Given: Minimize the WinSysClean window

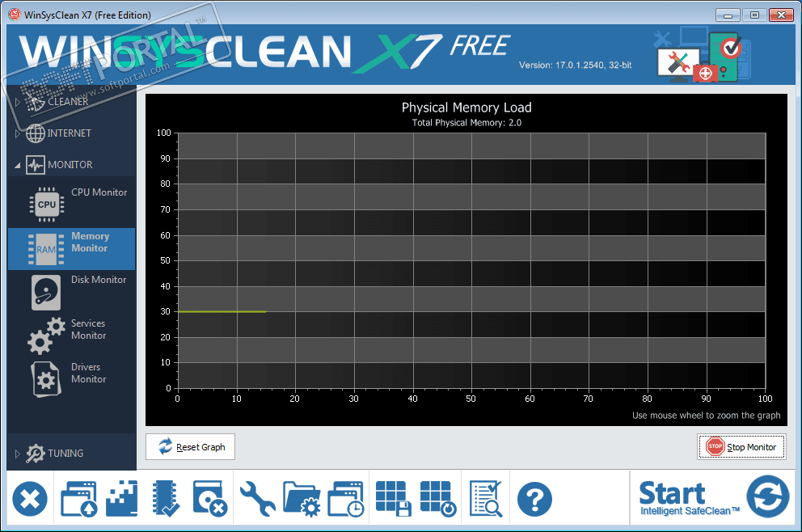Looking at the screenshot, I should click(x=728, y=15).
